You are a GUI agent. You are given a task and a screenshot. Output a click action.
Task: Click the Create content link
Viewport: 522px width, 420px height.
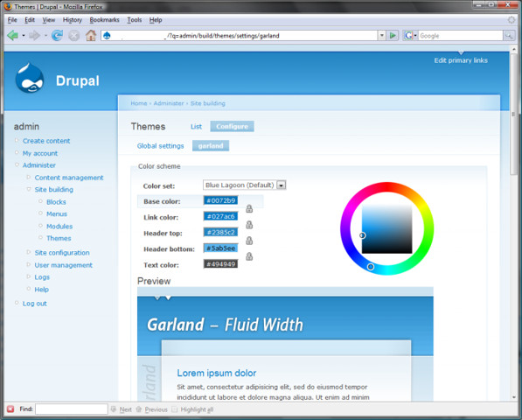[x=46, y=141]
